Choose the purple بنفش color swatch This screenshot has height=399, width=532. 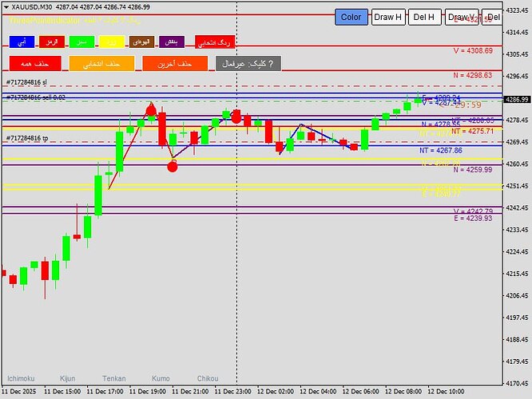[x=172, y=41]
